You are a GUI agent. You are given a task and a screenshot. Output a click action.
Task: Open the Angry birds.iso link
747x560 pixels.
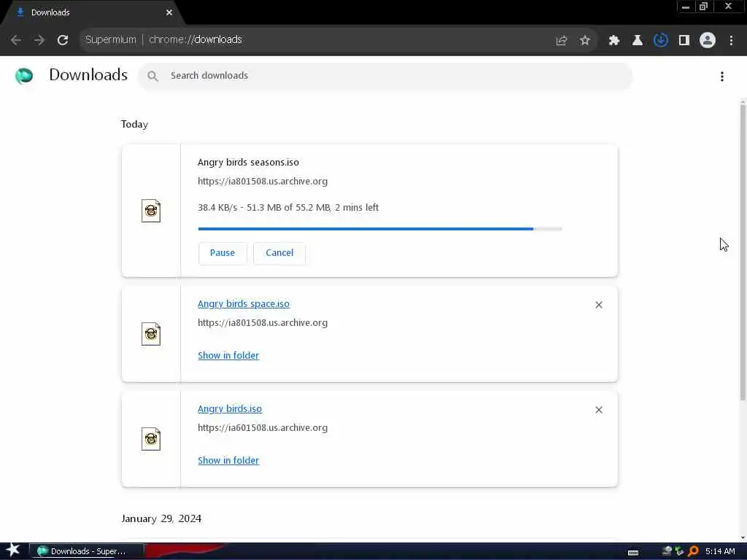[230, 409]
